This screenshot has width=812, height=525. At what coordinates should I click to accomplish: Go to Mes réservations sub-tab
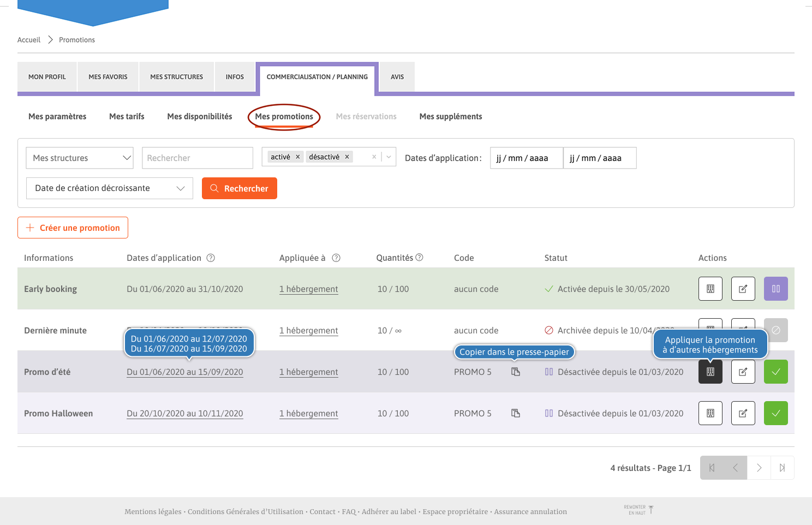pos(366,116)
